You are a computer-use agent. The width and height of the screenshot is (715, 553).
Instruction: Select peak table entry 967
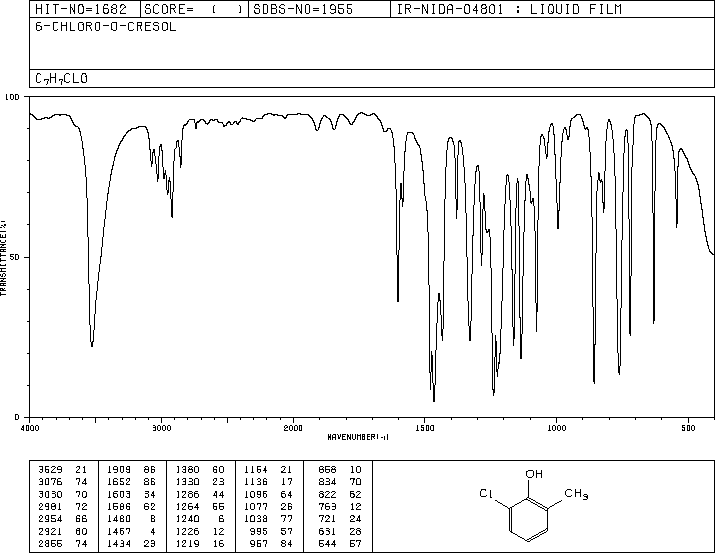[x=259, y=543]
